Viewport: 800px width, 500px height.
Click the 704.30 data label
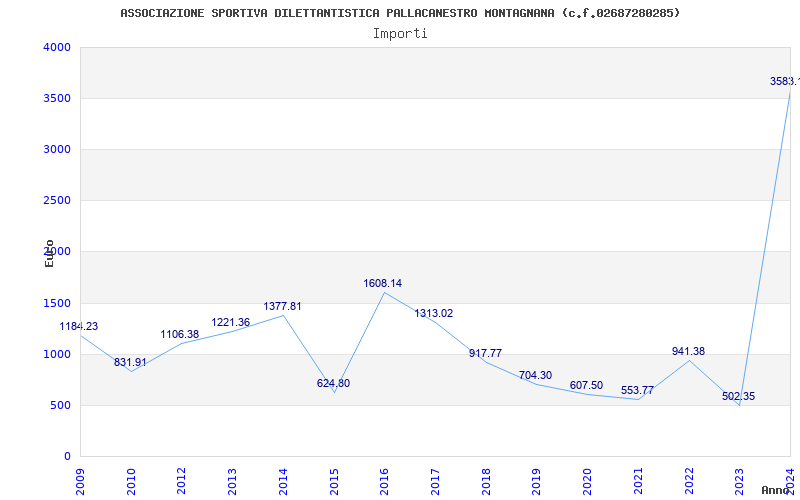coord(535,376)
